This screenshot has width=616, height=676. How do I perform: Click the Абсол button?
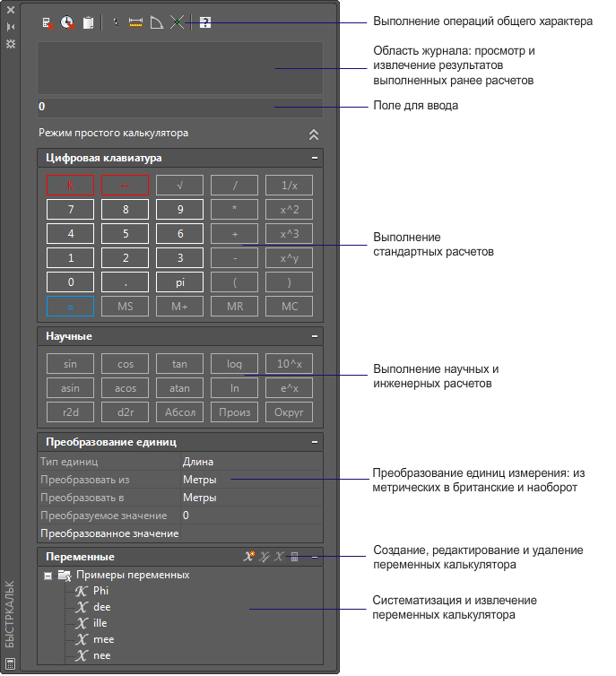[179, 412]
